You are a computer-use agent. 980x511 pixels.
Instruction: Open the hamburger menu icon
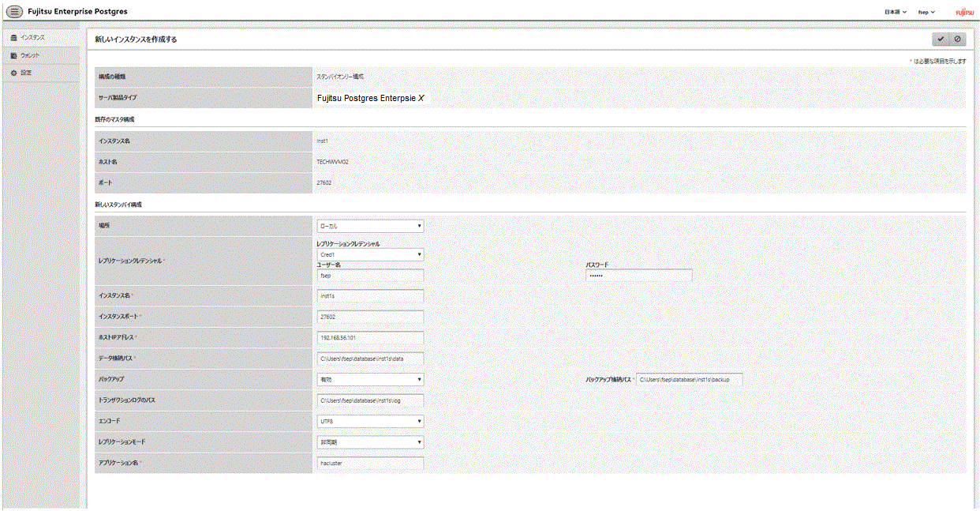(14, 11)
